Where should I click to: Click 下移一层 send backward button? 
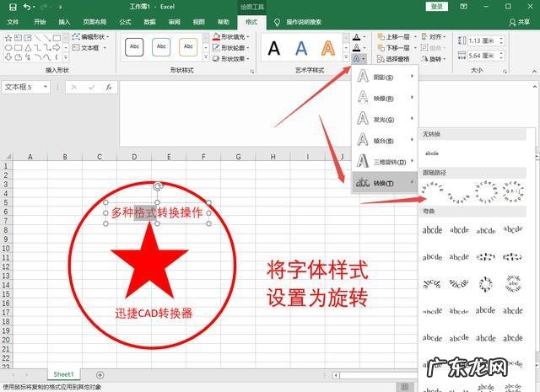coord(394,47)
